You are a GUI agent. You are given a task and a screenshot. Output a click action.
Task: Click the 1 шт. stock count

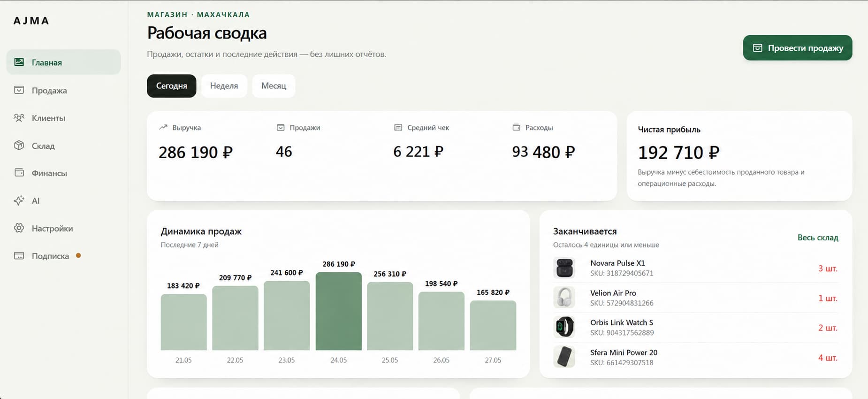(828, 298)
